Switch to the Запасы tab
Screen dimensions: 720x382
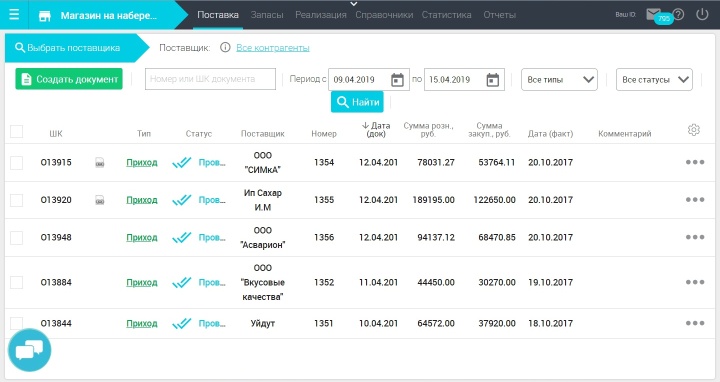(x=267, y=15)
